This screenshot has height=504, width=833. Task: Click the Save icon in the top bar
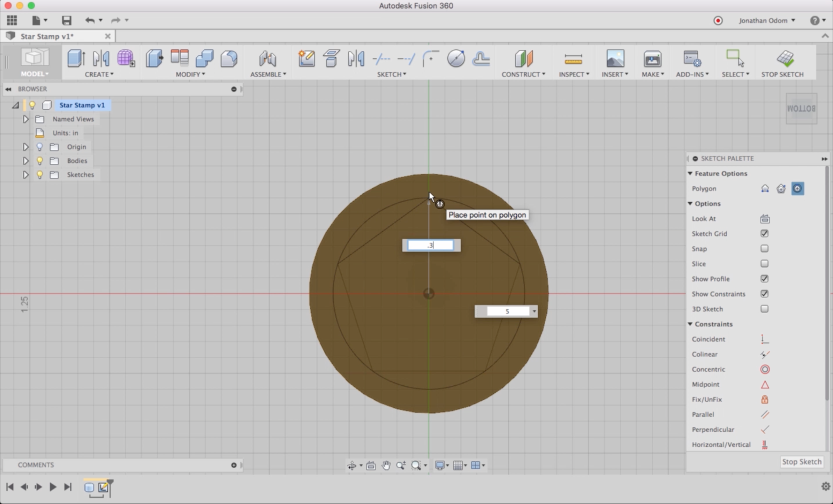[66, 20]
